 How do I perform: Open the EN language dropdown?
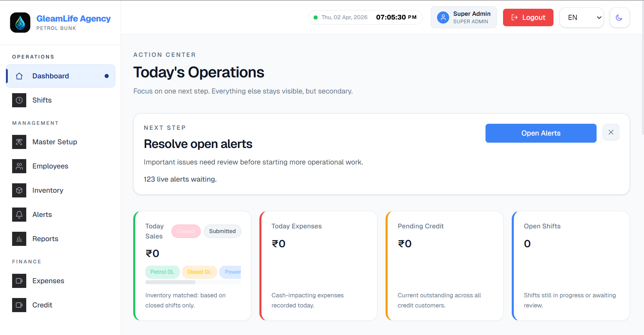(x=581, y=17)
